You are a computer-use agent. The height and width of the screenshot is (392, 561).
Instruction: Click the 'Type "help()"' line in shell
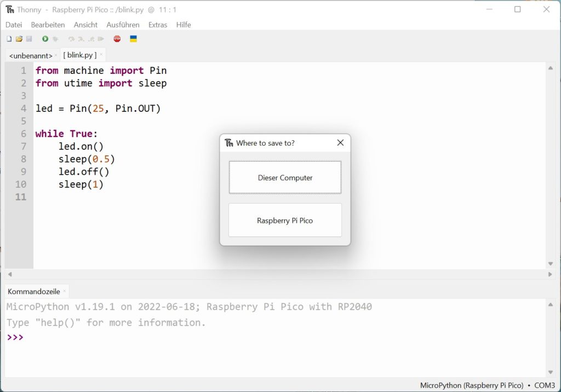[x=106, y=322]
